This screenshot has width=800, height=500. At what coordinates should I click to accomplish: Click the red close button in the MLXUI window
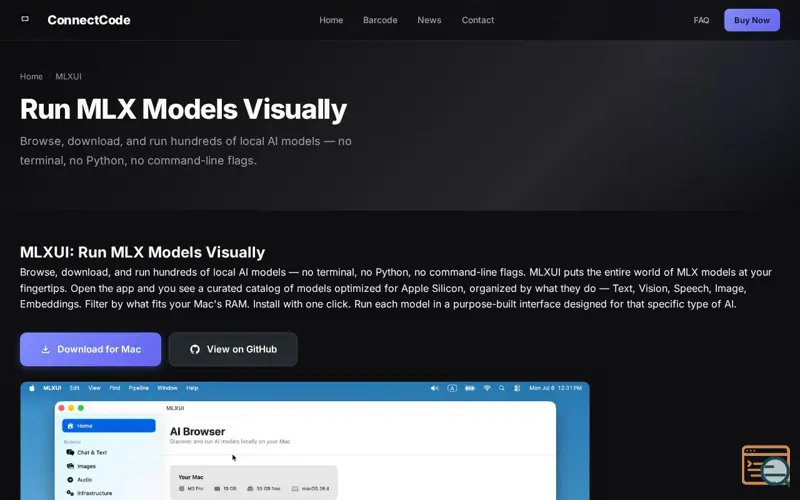point(61,408)
